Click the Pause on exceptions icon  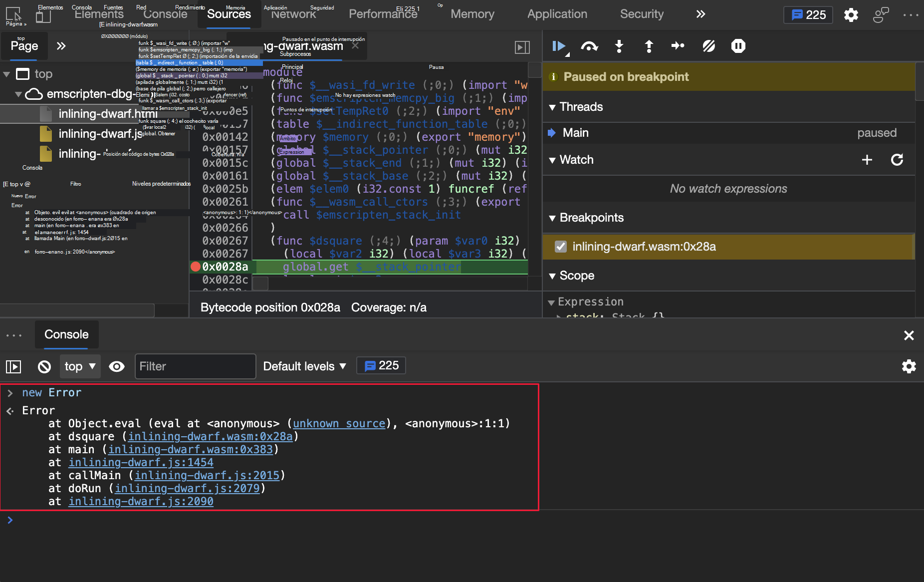pos(738,46)
